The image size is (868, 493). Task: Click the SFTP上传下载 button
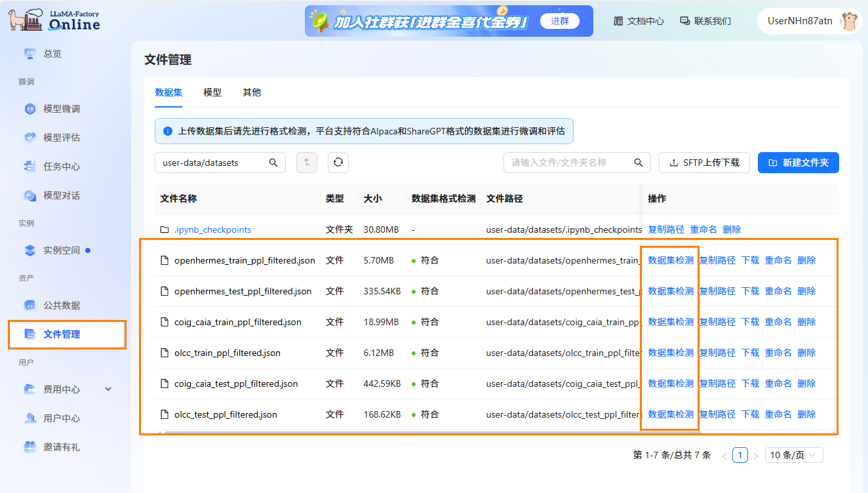tap(704, 163)
